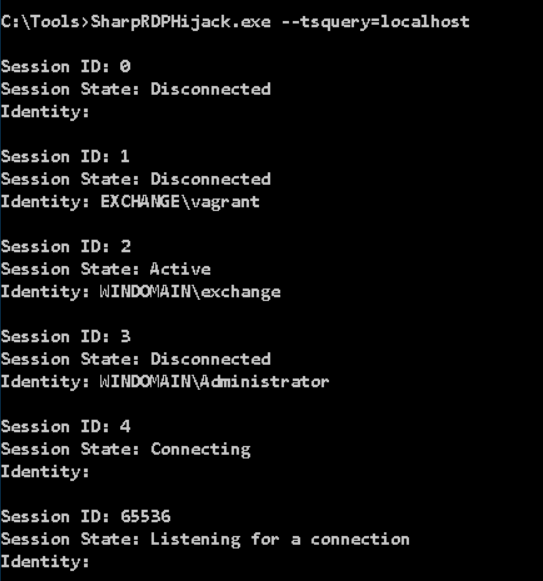Click the empty Identity line under Session 0
The image size is (543, 581).
[x=45, y=112]
